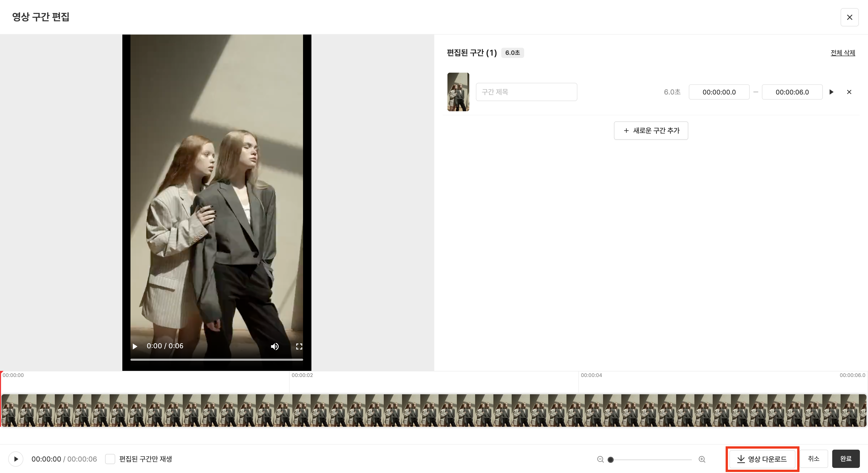Click the 0:00 / 0:06 player time
Viewport: 868px width, 473px height.
(165, 346)
